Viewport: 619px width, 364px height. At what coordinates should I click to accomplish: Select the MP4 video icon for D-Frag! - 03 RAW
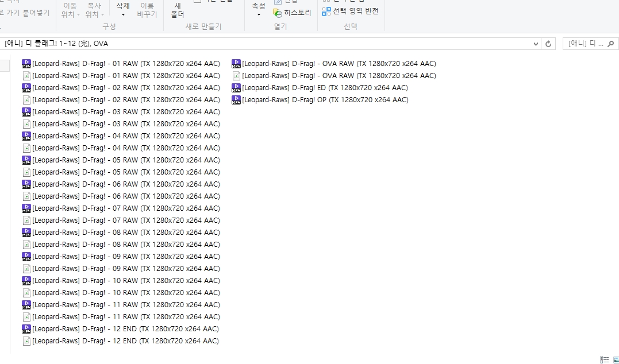click(26, 112)
